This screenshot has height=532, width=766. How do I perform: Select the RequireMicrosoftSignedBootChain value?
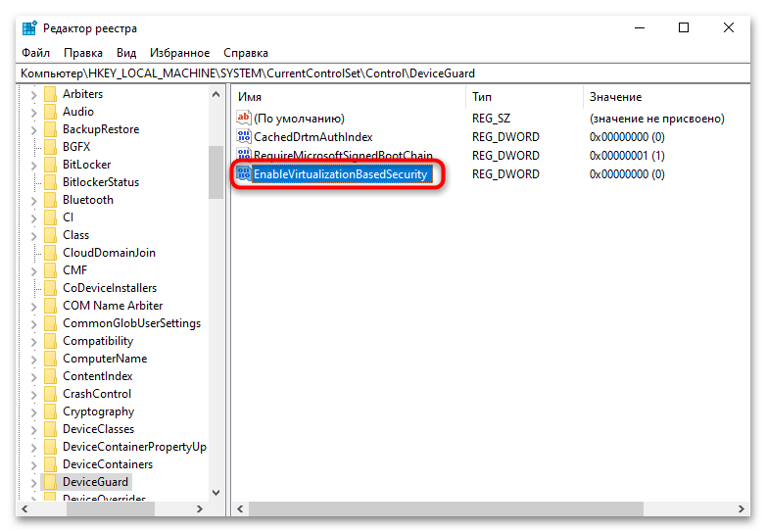(x=343, y=156)
